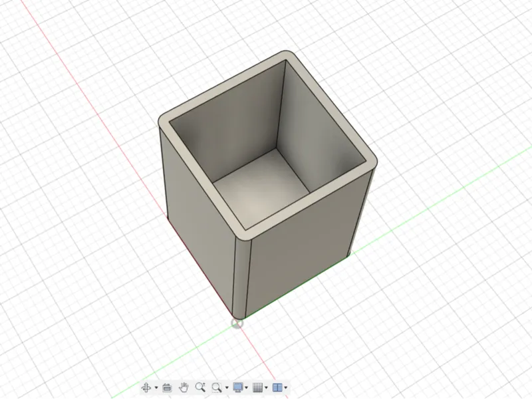Select the origin point circle marker

click(x=237, y=324)
